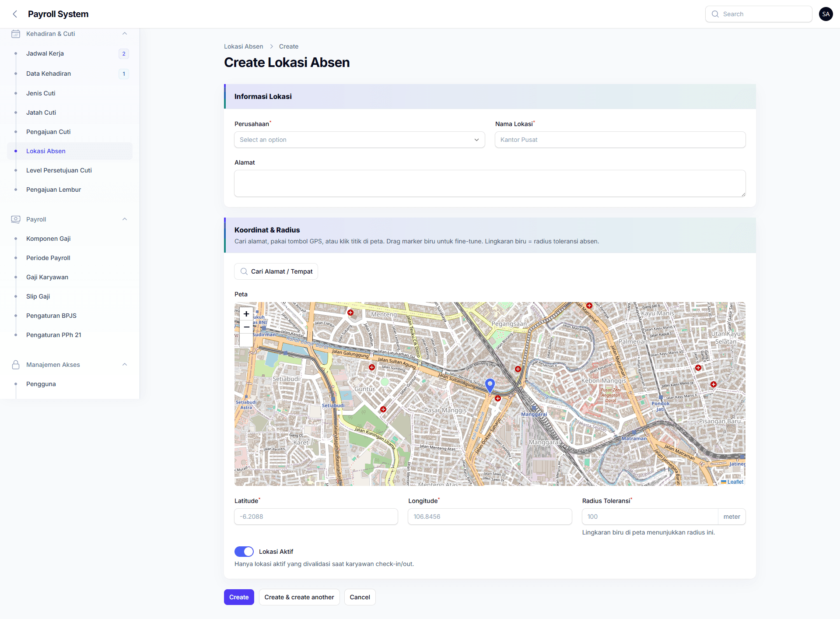Open Pengguna under Manajemen Akses
Image resolution: width=840 pixels, height=619 pixels.
(70, 384)
